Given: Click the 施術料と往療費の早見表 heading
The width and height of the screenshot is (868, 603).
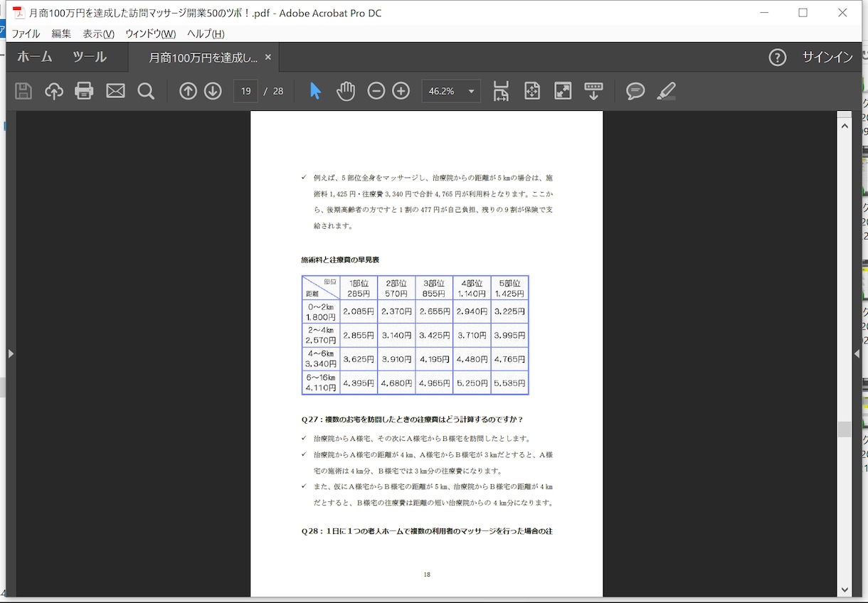Looking at the screenshot, I should [x=340, y=260].
